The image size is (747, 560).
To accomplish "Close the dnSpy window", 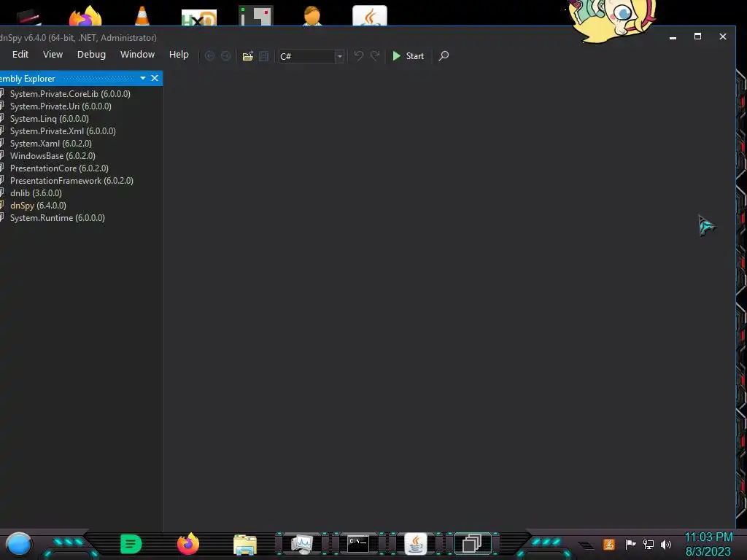I will coord(723,36).
